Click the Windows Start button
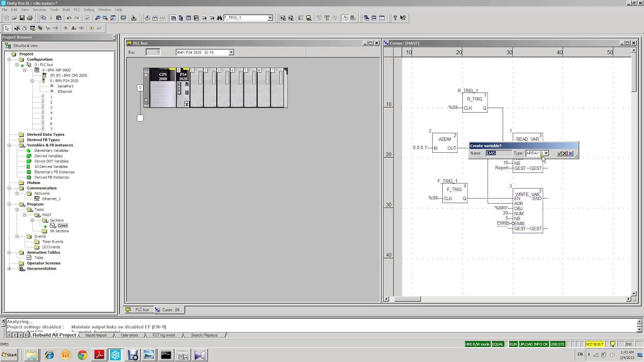 pyautogui.click(x=10, y=355)
